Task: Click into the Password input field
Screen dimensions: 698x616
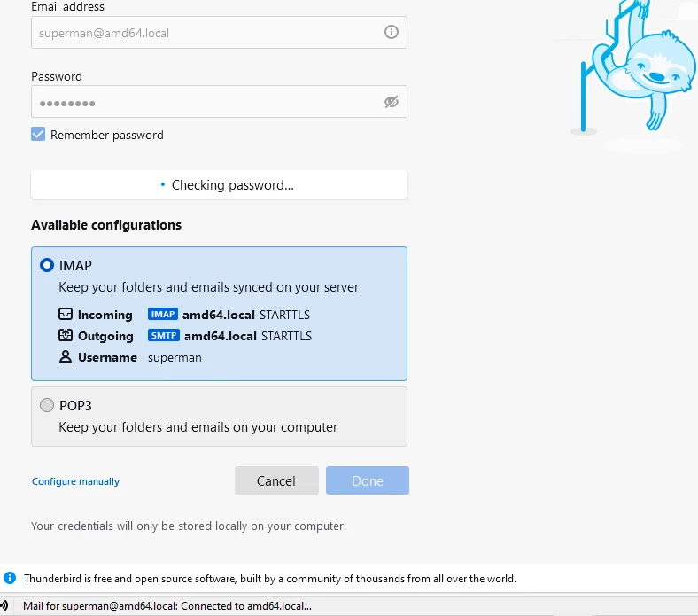Action: tap(204, 102)
